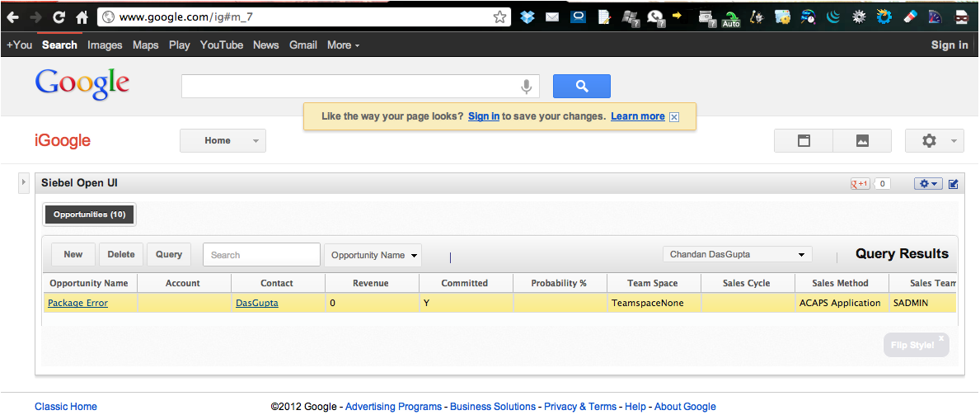Open the Package Error opportunity link
Screen dimensions: 980x415
(78, 303)
